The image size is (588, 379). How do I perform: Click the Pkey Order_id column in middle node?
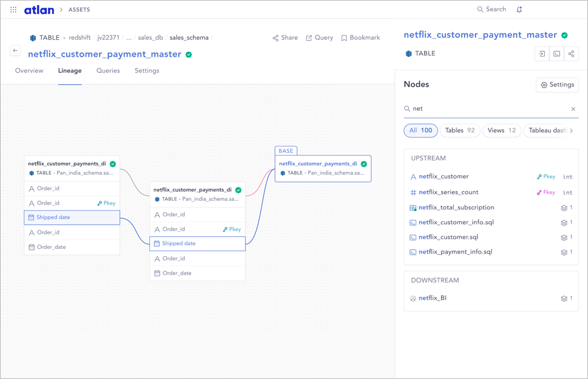[x=198, y=229]
